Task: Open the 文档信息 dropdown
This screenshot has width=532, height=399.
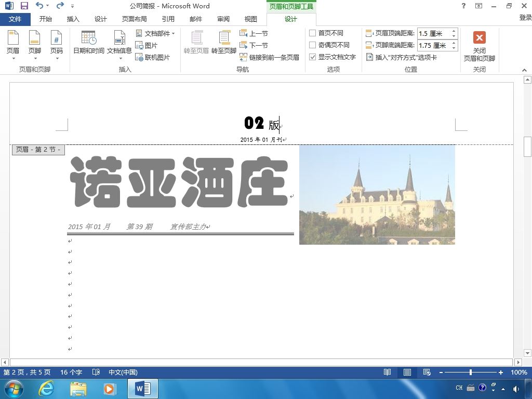Action: coord(119,45)
